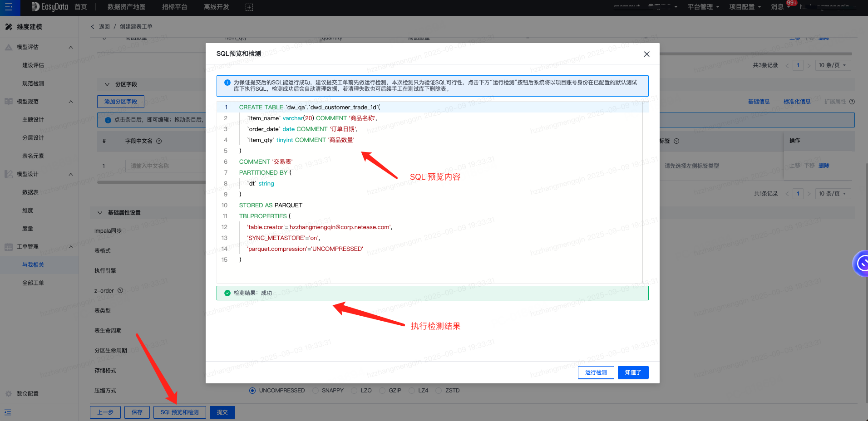Viewport: 868px width, 421px height.
Task: Click the 运行检测 button
Action: [x=596, y=372]
